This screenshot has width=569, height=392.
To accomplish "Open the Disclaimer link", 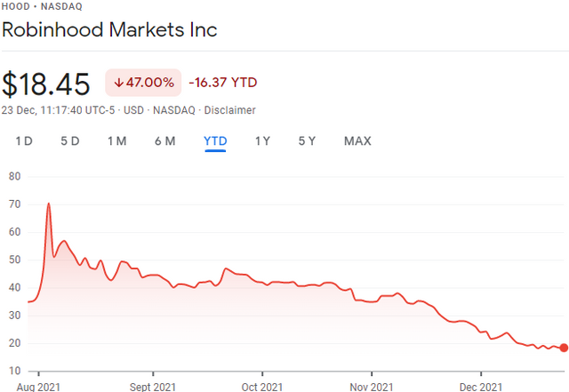I will click(x=231, y=110).
